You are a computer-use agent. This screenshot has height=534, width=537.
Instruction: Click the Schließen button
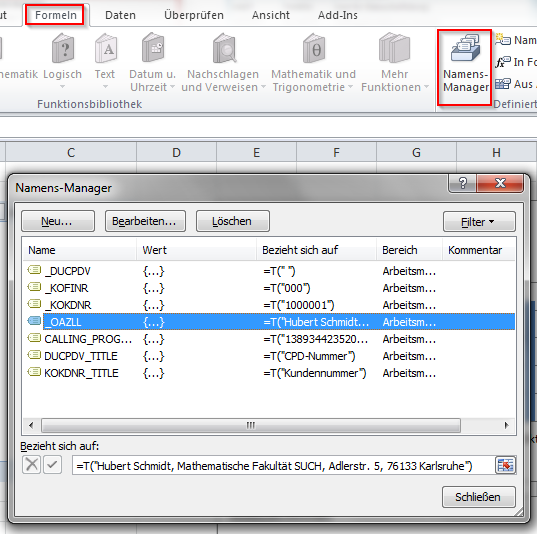coord(478,497)
